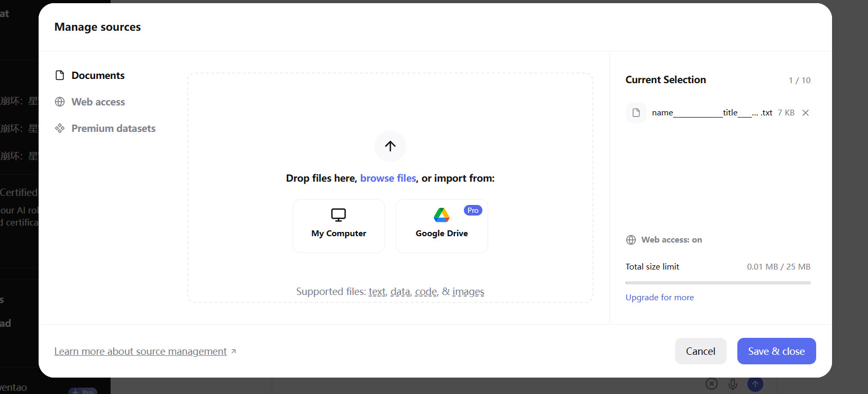Switch to the Web access tab
Image resolution: width=868 pixels, height=394 pixels.
[98, 102]
